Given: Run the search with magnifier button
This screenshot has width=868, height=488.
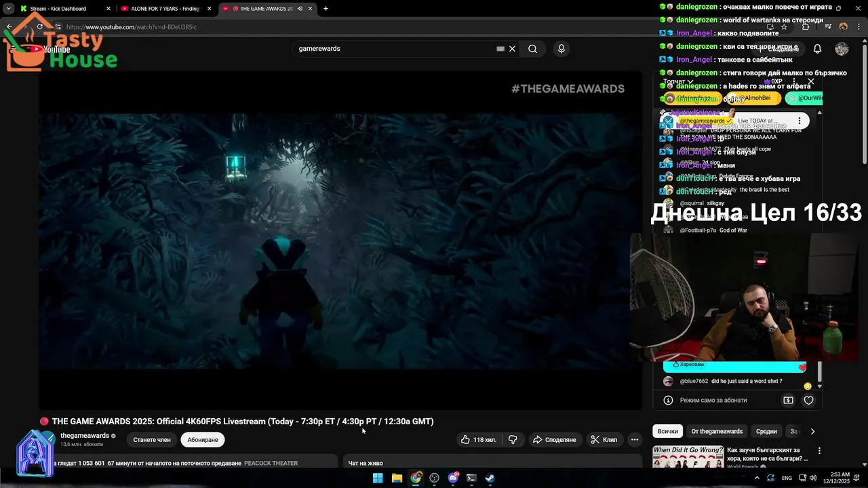Looking at the screenshot, I should click(533, 49).
